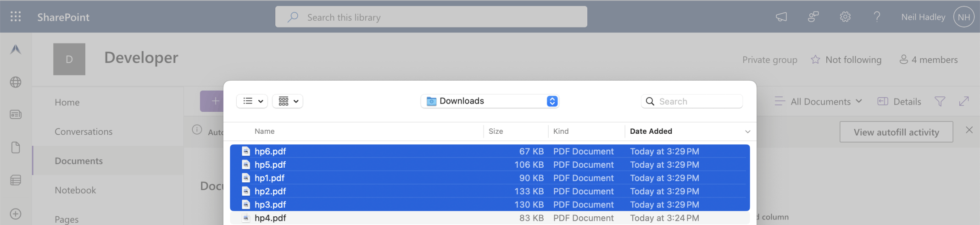Click the 4 members link
The image size is (980, 225).
click(x=929, y=60)
